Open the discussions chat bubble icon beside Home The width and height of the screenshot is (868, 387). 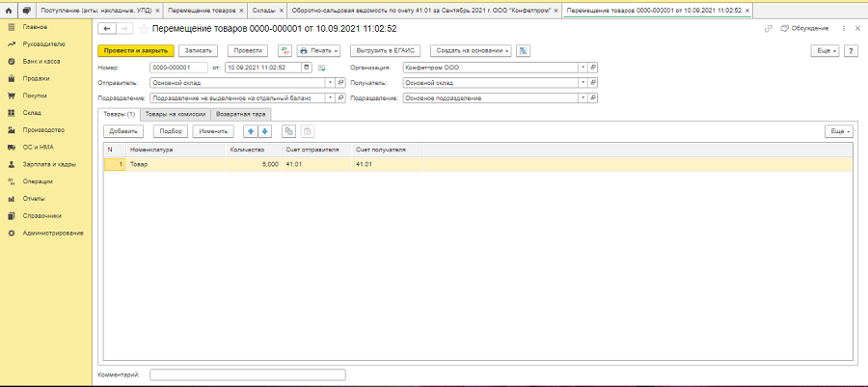[26, 9]
